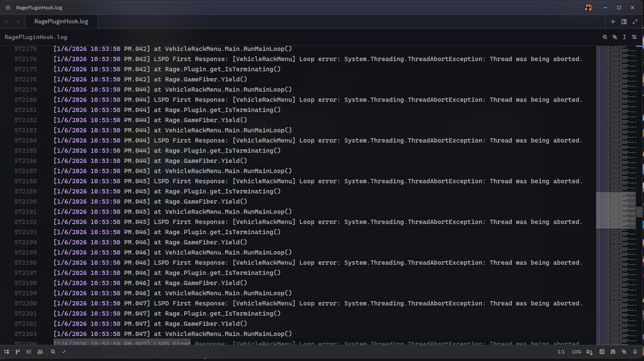Screen dimensions: 644x361
Task: Trigger the inline assist sparkle icon
Action: pyautogui.click(x=614, y=37)
